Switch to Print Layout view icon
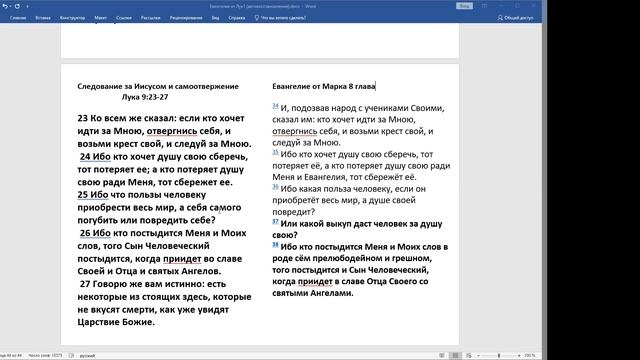Image resolution: width=640 pixels, height=360 pixels. 455,356
